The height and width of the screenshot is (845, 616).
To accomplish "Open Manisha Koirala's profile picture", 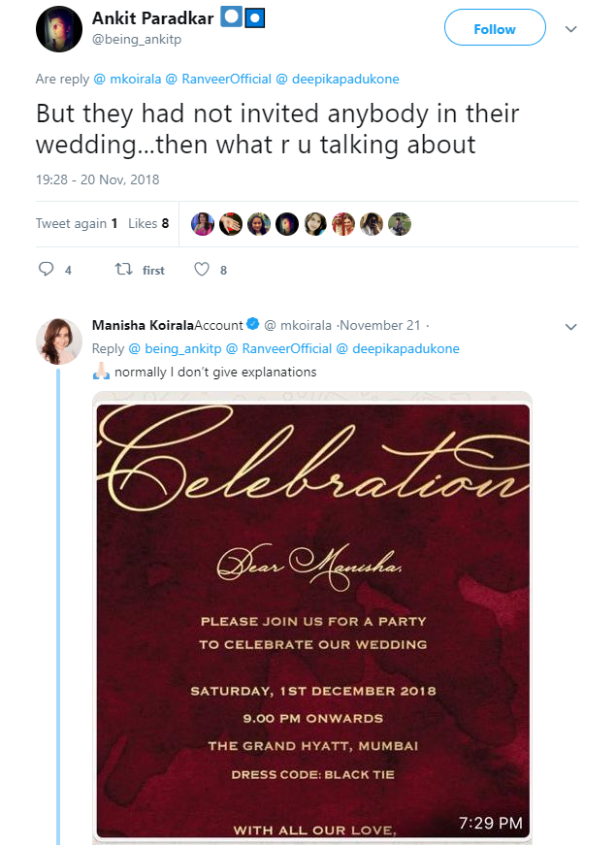I will (58, 341).
